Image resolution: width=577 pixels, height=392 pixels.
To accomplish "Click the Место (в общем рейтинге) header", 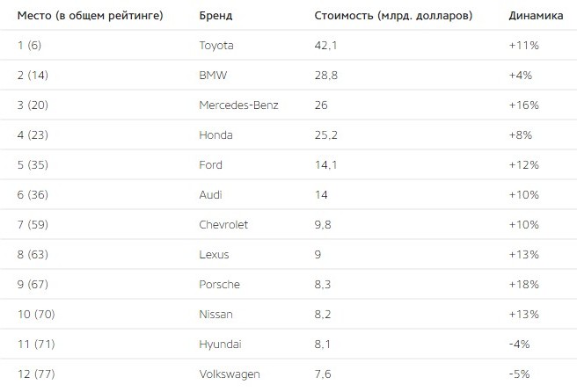I will pos(90,16).
